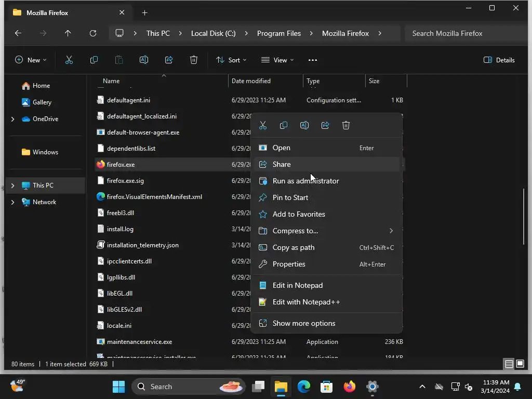The image size is (532, 399).
Task: Refresh the folder view
Action: [93, 33]
